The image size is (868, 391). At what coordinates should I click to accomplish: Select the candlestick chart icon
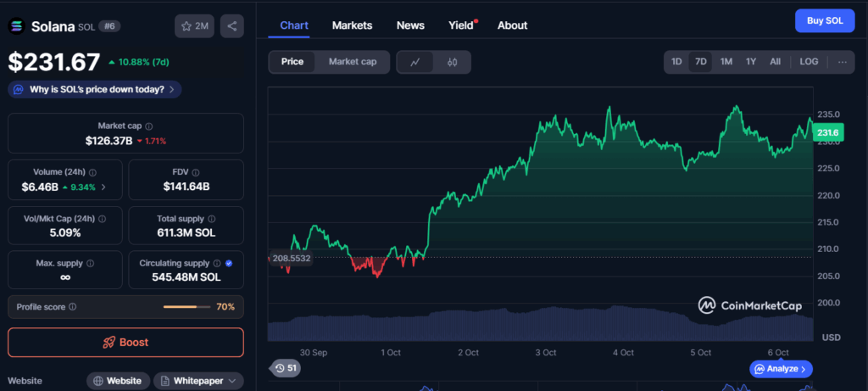(x=452, y=62)
